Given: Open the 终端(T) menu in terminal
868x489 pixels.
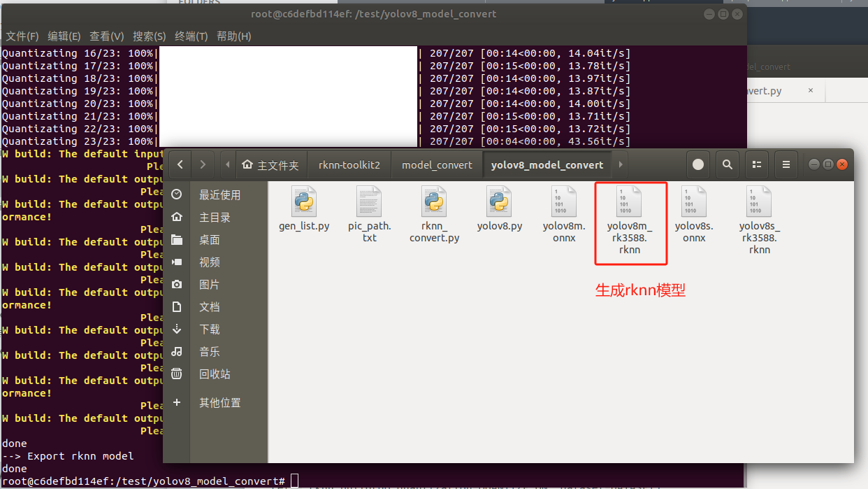Looking at the screenshot, I should click(x=191, y=36).
